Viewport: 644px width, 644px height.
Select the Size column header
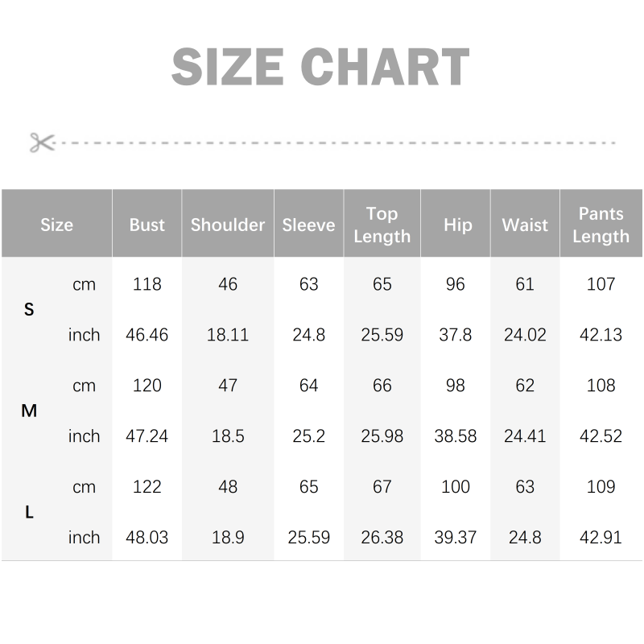(x=56, y=225)
